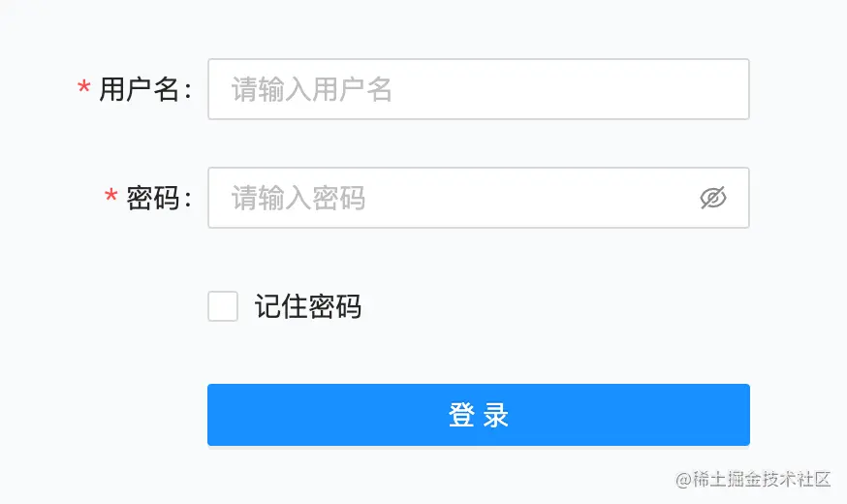The height and width of the screenshot is (504, 847).
Task: Click the 请输入用户名 placeholder text
Action: click(312, 89)
